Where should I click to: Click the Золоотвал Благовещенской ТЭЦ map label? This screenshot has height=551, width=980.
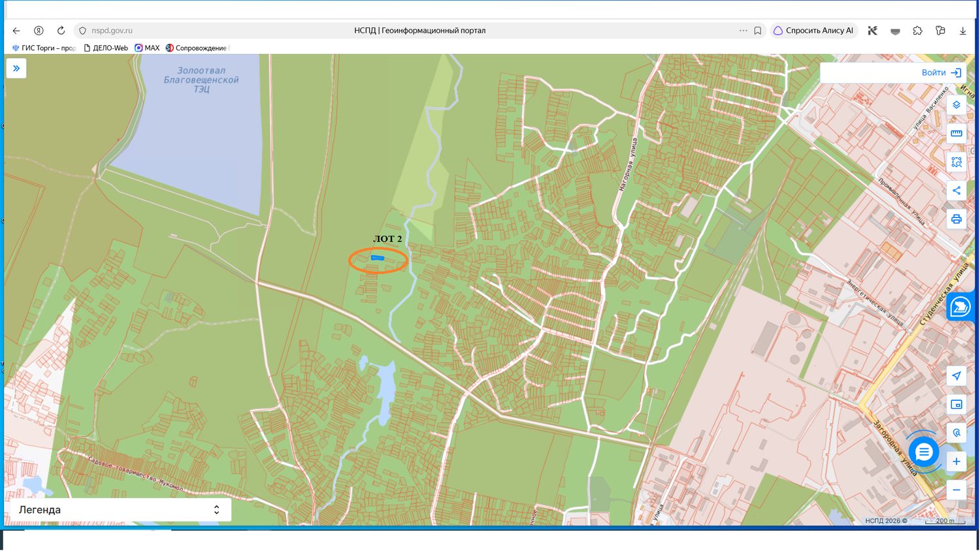(x=201, y=80)
